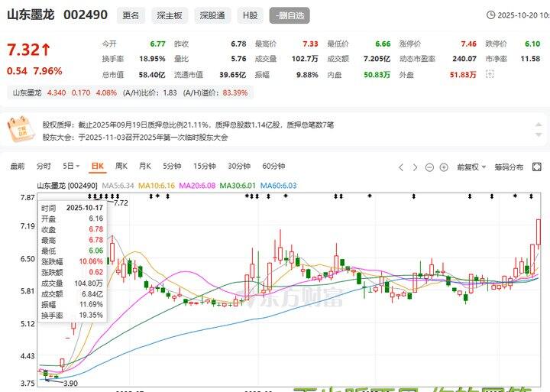The image size is (550, 392).
Task: Switch to 60分钟 chart
Action: tap(273, 166)
